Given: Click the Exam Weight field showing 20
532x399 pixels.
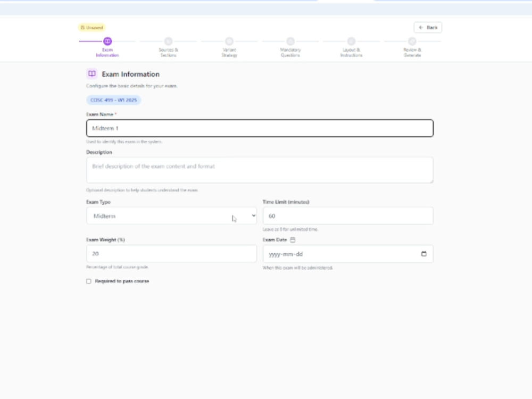Looking at the screenshot, I should [x=171, y=254].
